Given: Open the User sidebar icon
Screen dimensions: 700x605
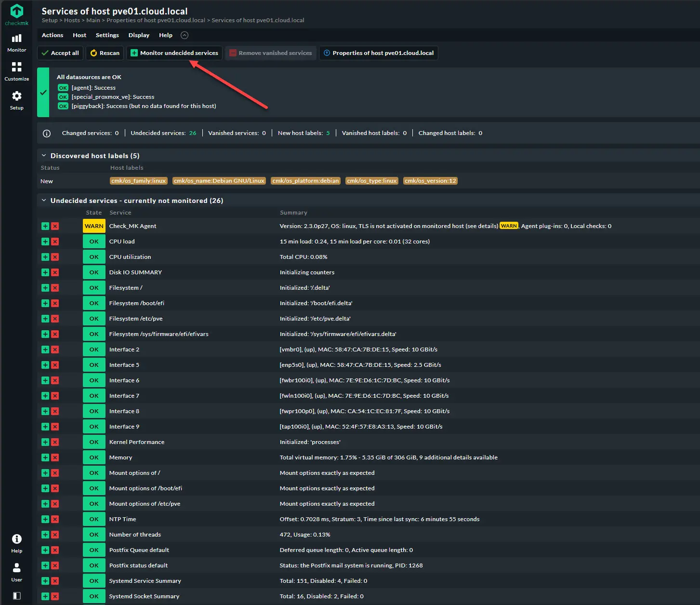Looking at the screenshot, I should pyautogui.click(x=16, y=572).
